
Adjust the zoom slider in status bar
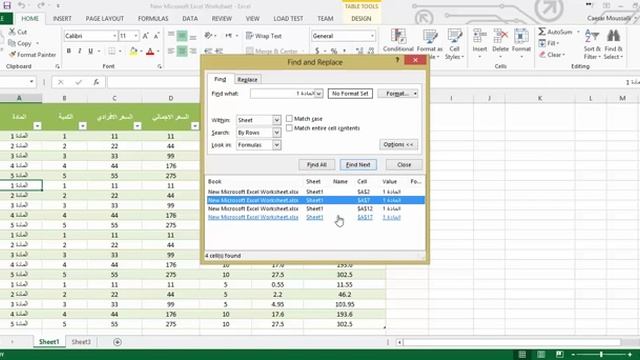(x=601, y=354)
